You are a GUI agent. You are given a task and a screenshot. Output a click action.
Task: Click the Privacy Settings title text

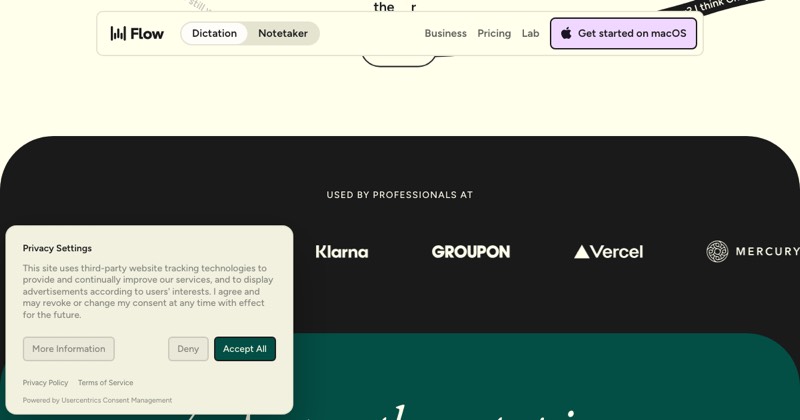click(57, 249)
